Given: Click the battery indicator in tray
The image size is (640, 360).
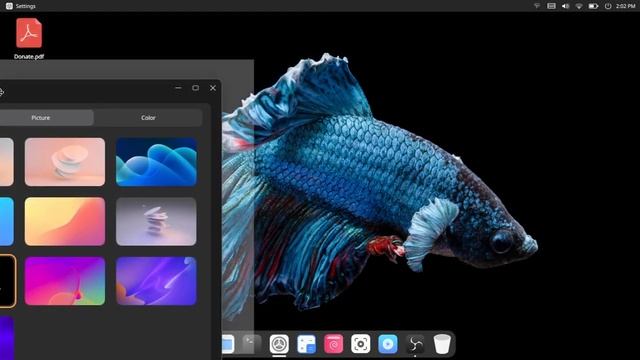Looking at the screenshot, I should coord(593,6).
